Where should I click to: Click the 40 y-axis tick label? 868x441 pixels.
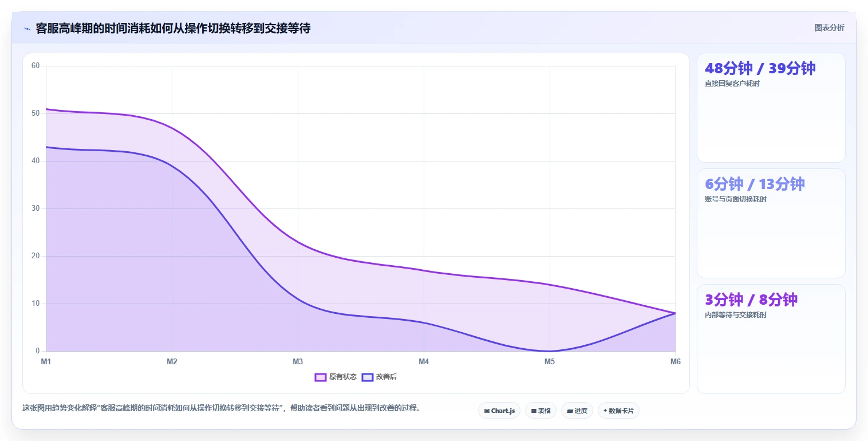click(x=35, y=161)
